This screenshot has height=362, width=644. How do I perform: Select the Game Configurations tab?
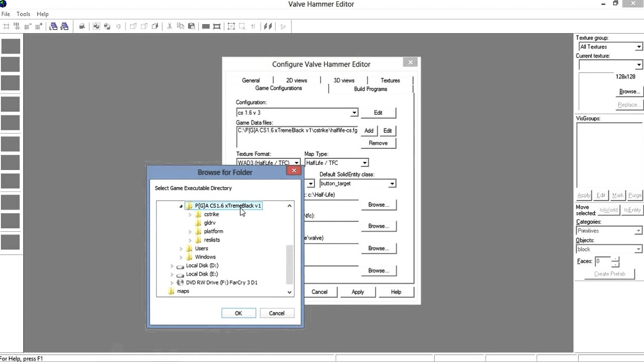[x=279, y=88]
